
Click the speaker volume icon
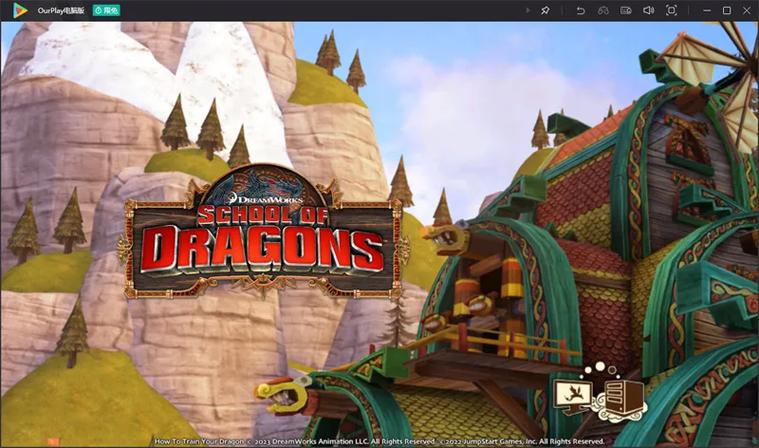[x=648, y=10]
